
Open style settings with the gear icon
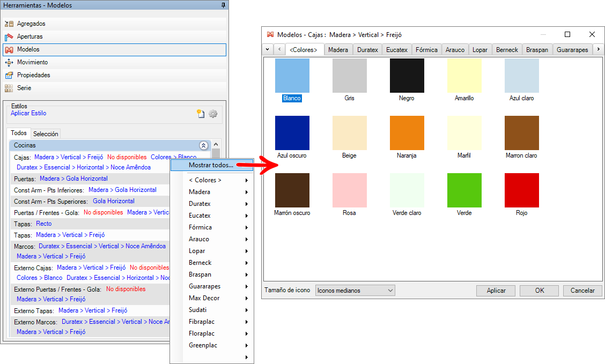(213, 114)
